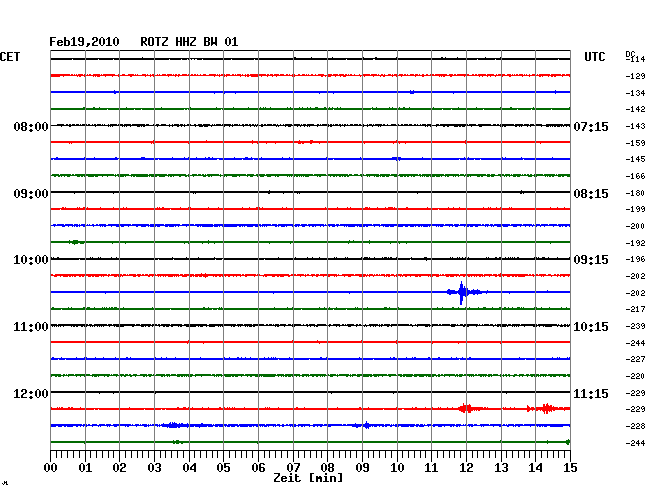Select the 12:00 CET time label
Image resolution: width=650 pixels, height=494 pixels.
coord(31,393)
